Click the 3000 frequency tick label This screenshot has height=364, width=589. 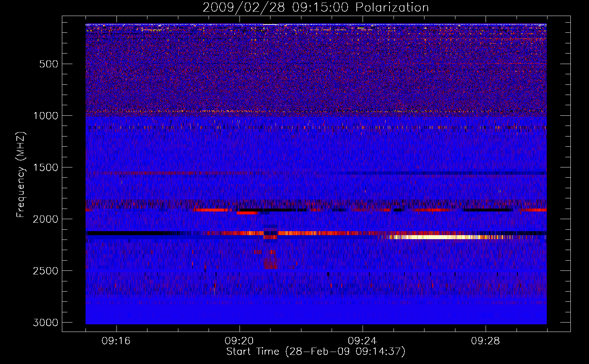point(46,323)
